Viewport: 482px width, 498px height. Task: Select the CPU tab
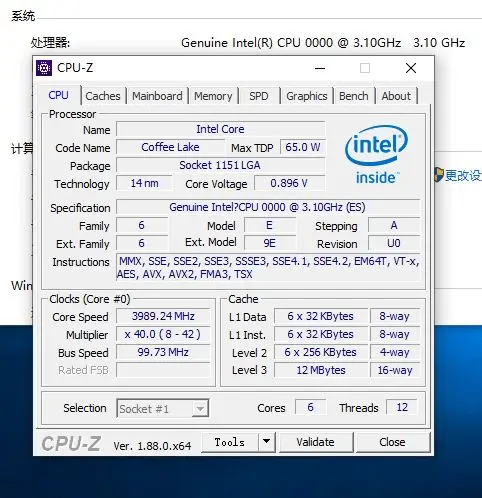pyautogui.click(x=58, y=95)
